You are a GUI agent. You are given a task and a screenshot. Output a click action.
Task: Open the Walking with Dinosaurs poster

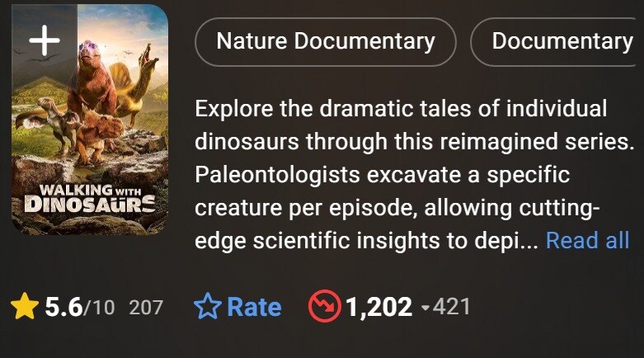[x=90, y=120]
